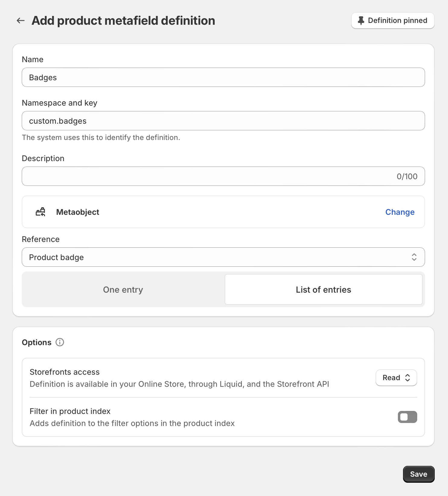Open the Product badge reference dropdown
The image size is (448, 496).
pyautogui.click(x=223, y=257)
